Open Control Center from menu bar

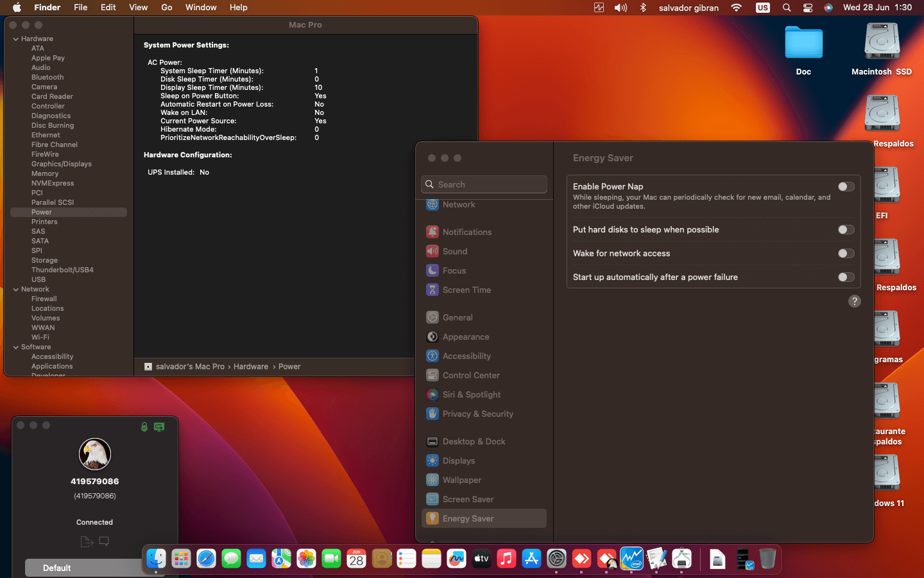pos(808,8)
